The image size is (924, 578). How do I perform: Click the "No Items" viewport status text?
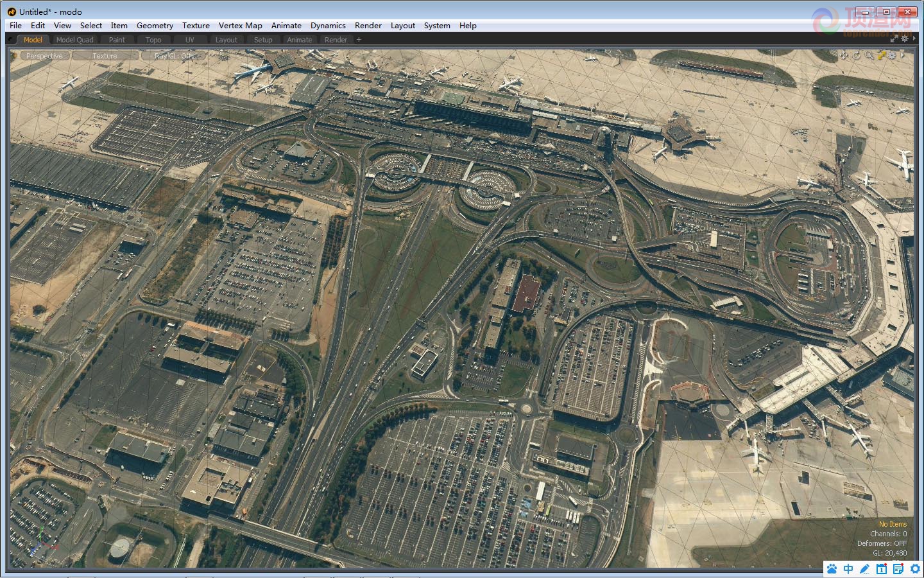893,524
